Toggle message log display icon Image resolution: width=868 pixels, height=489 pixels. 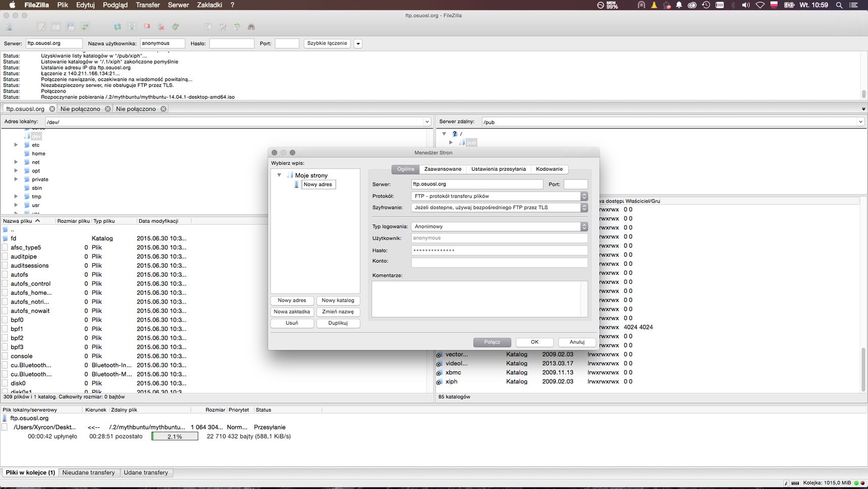coord(42,27)
